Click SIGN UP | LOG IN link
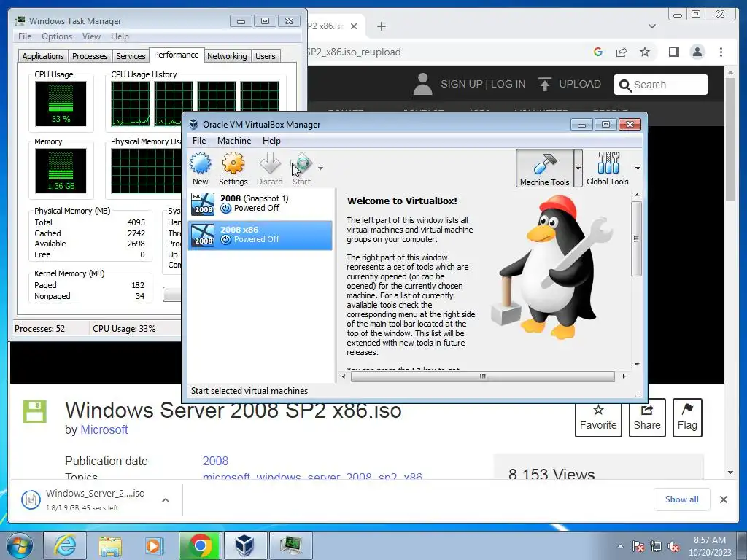The image size is (747, 560). coord(483,85)
